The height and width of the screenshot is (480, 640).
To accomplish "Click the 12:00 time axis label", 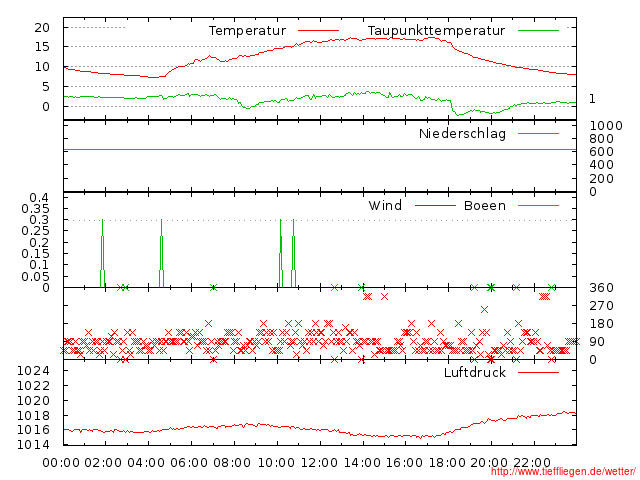I will click(319, 463).
